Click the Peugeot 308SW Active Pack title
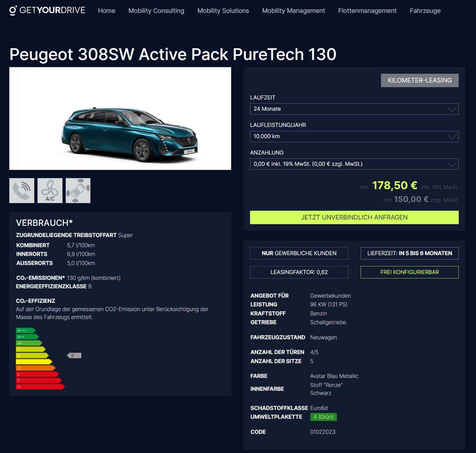This screenshot has width=476, height=453. (x=173, y=54)
